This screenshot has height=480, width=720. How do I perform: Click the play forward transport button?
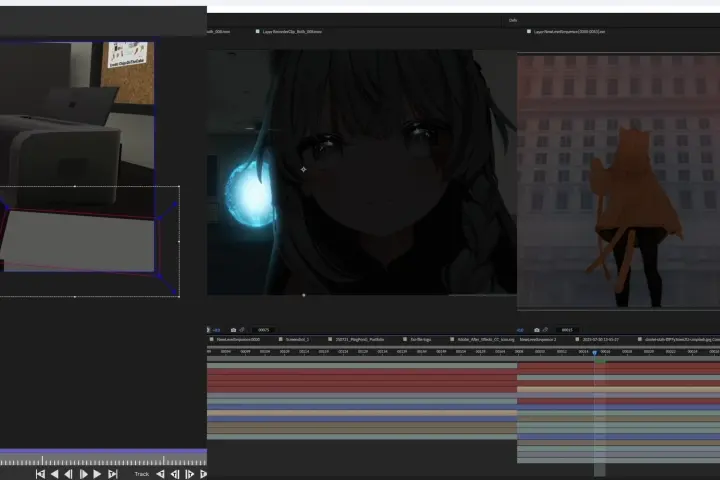[97, 474]
